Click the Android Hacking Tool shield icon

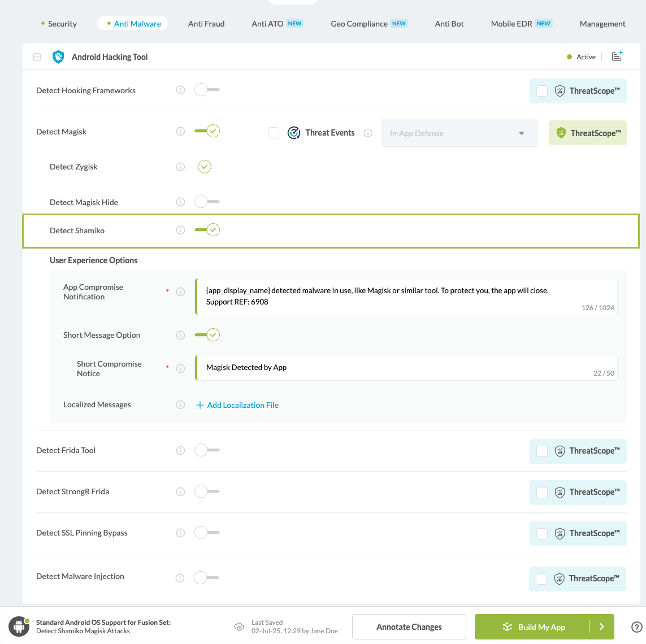58,57
